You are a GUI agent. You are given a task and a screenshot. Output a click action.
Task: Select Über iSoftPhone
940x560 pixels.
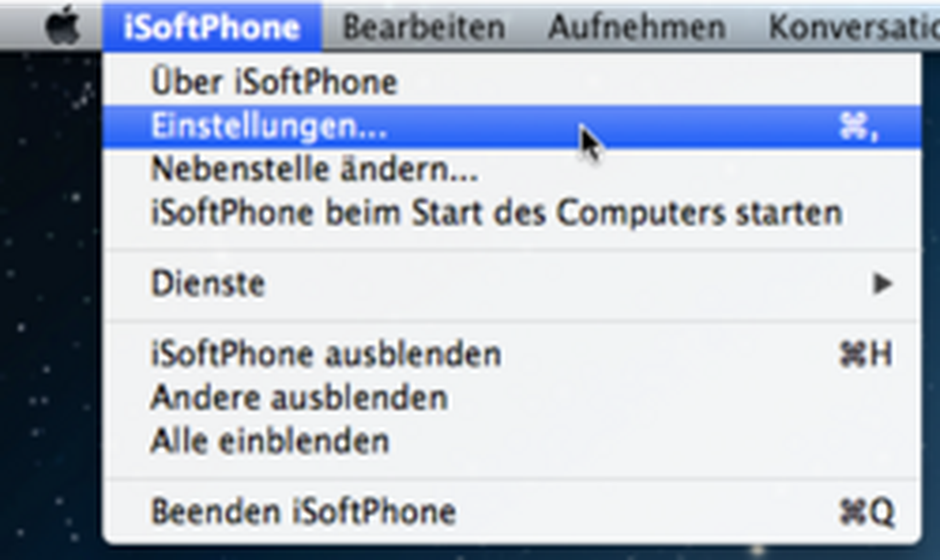click(x=512, y=83)
